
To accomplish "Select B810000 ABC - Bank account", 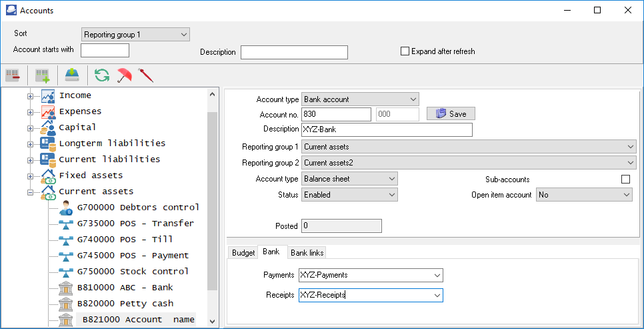I will pos(125,288).
